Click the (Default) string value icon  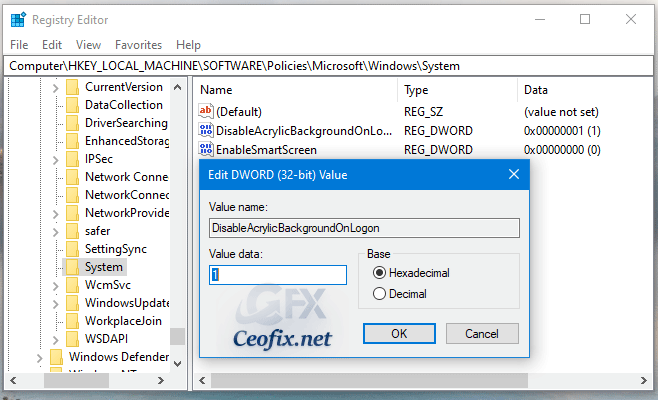206,111
